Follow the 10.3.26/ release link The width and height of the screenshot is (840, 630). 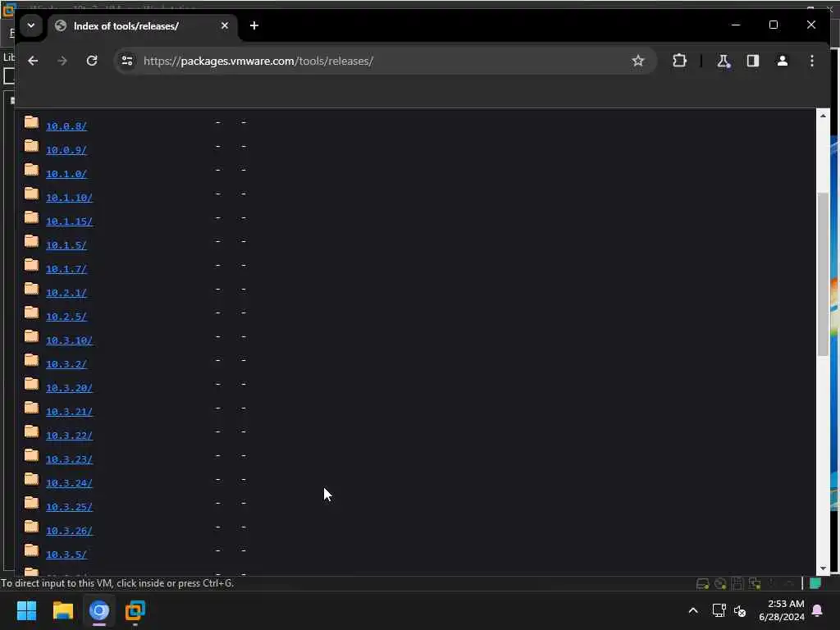pos(69,531)
